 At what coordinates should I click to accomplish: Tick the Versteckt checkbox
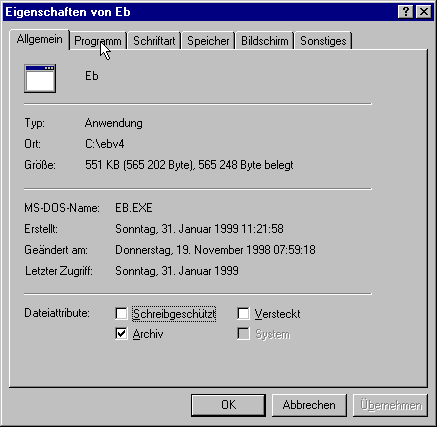[x=243, y=313]
